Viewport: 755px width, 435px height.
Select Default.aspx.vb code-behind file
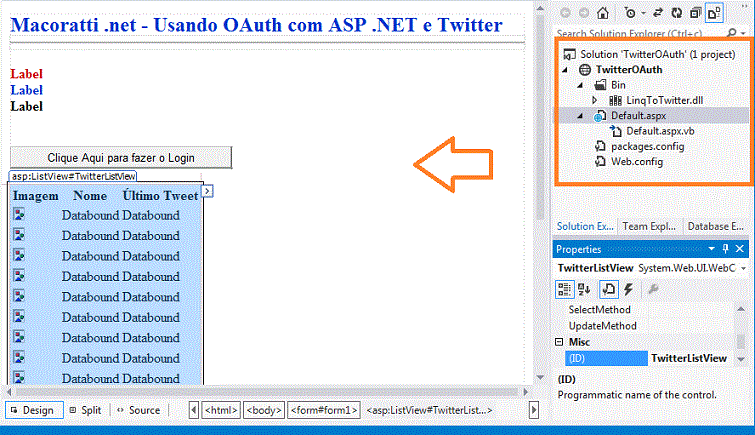click(x=660, y=131)
